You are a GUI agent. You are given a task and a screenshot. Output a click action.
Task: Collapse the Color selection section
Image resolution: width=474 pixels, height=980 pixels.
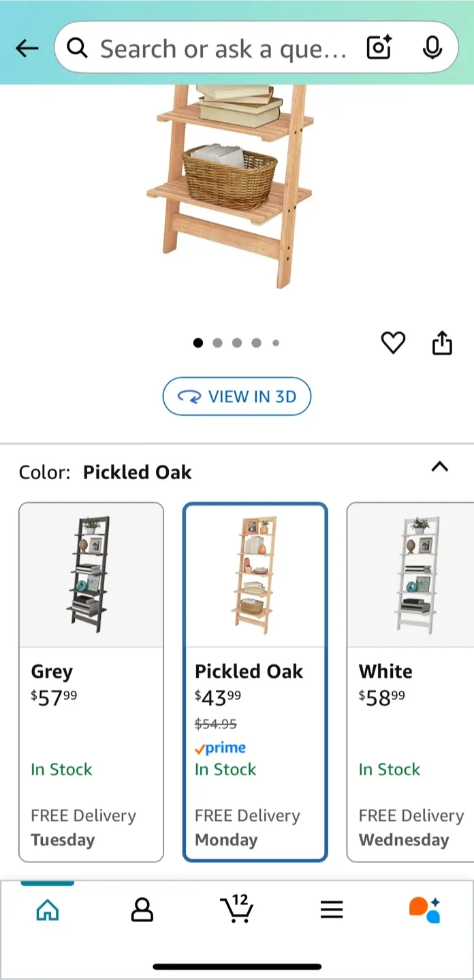[x=440, y=468]
